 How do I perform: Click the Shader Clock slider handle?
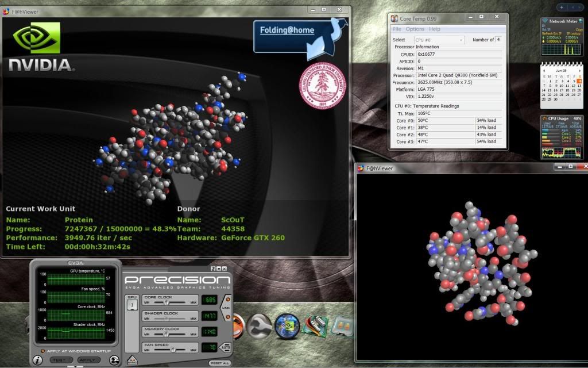pos(167,319)
